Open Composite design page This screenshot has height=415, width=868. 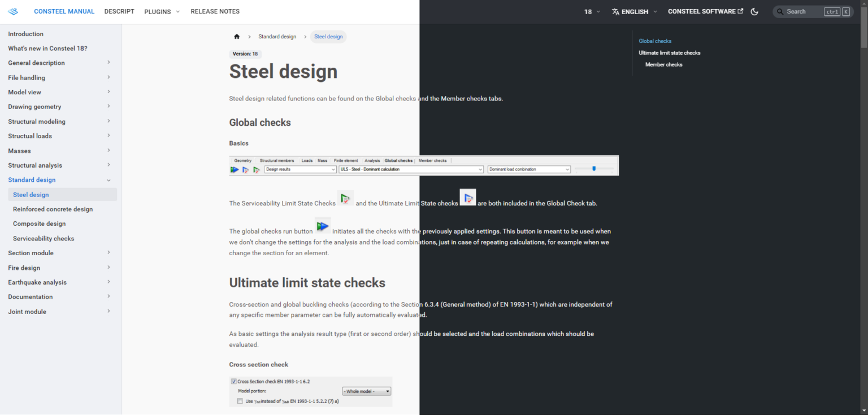point(39,224)
